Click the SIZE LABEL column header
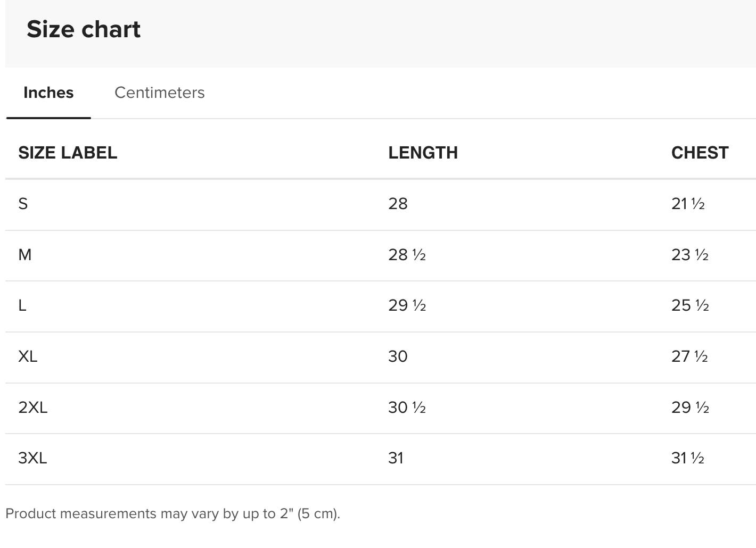Screen dimensions: 756x548 pyautogui.click(x=68, y=153)
